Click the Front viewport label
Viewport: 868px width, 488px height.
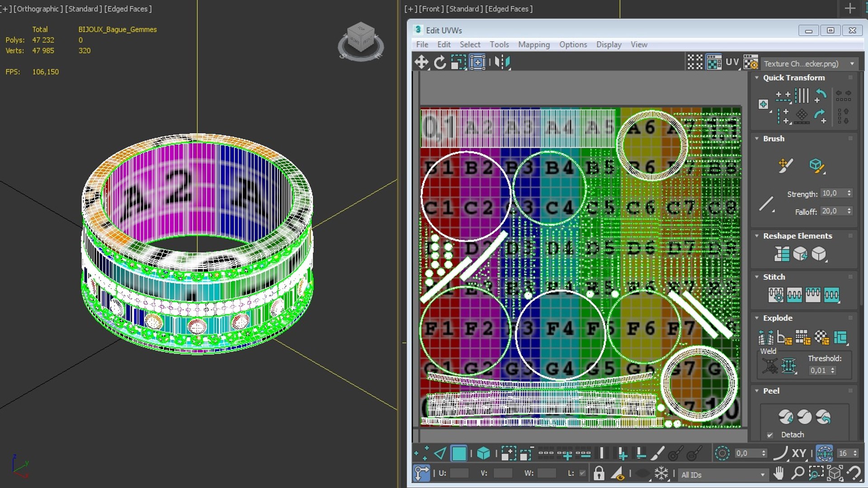click(431, 9)
